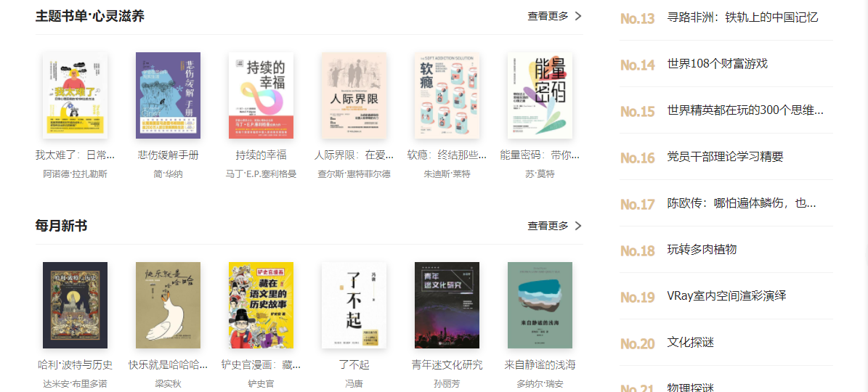Open the 我太难了 book cover

pos(76,96)
